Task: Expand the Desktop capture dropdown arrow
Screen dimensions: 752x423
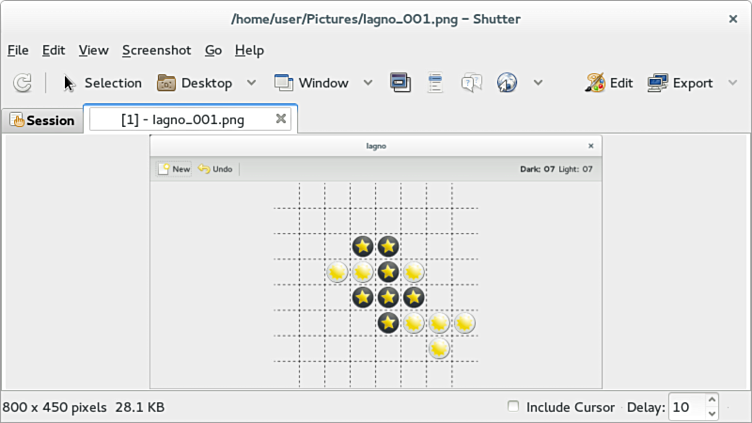Action: coord(251,83)
